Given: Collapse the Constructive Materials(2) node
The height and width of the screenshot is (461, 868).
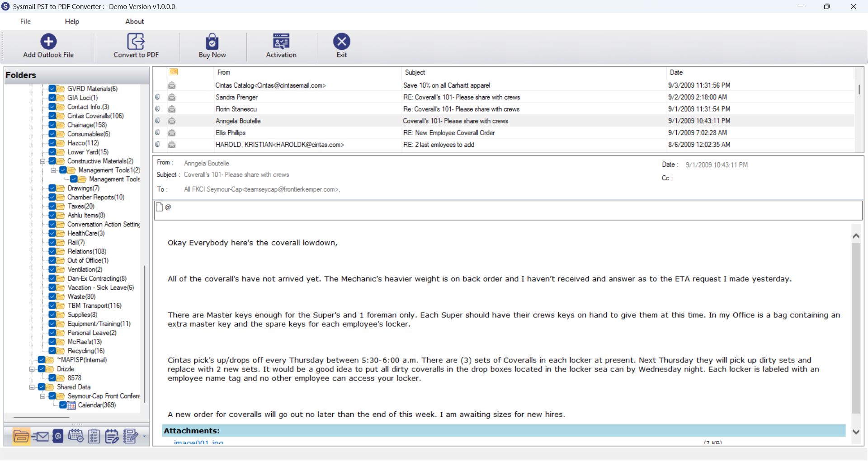Looking at the screenshot, I should pos(42,161).
